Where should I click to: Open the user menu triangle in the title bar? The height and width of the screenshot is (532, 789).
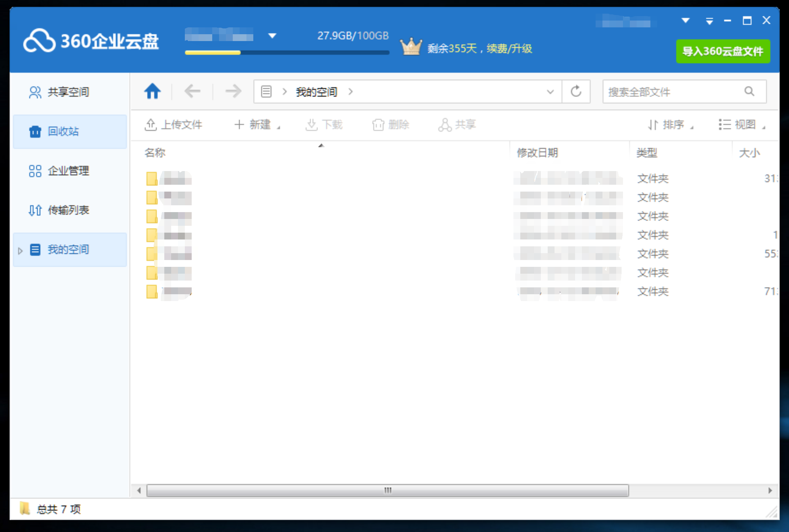[685, 21]
